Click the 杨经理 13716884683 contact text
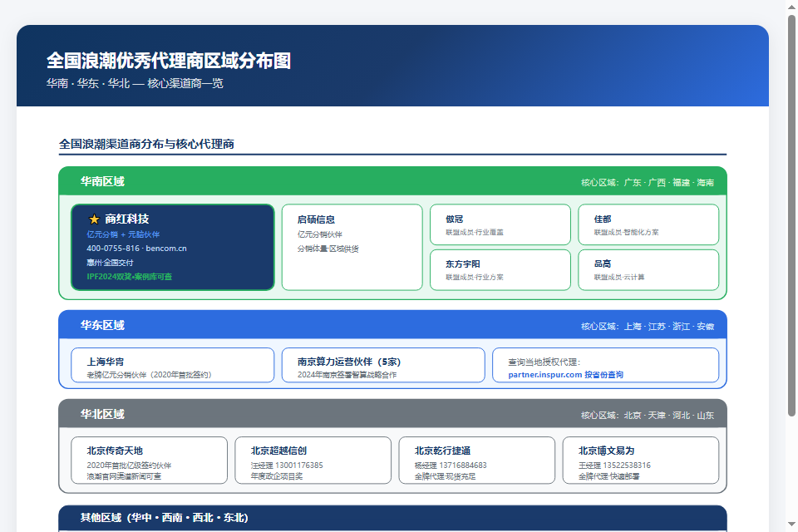The height and width of the screenshot is (532, 798). [451, 465]
